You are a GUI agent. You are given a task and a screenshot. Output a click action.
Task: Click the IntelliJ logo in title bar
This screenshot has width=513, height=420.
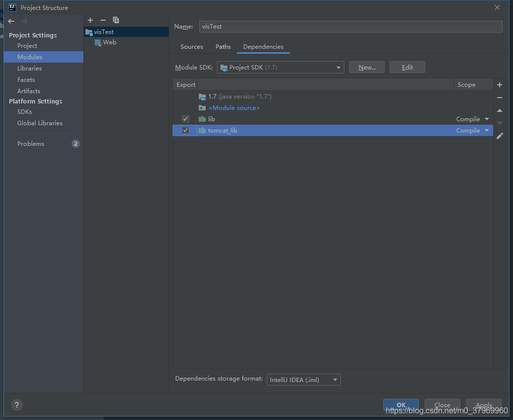point(12,7)
